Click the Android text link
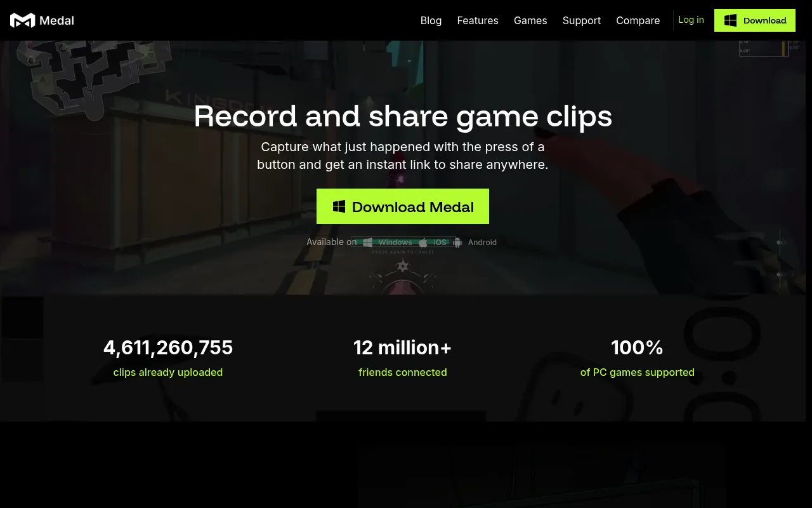812x508 pixels. coord(482,243)
